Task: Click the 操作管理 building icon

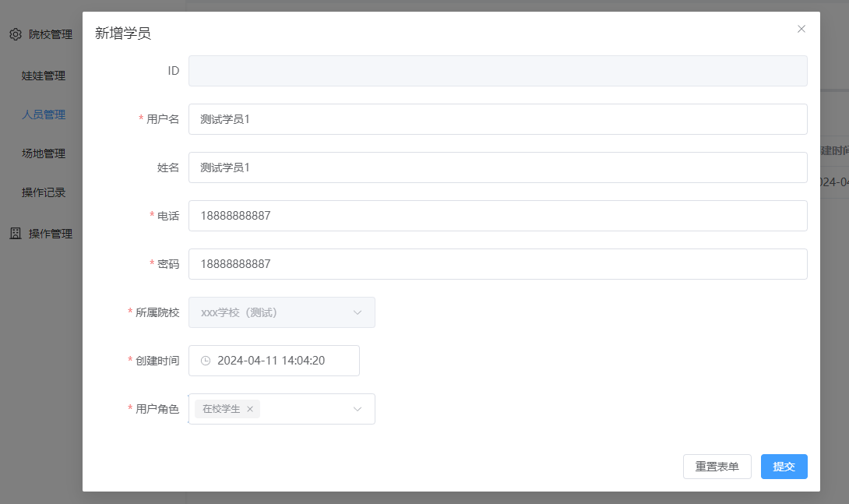Action: point(16,234)
